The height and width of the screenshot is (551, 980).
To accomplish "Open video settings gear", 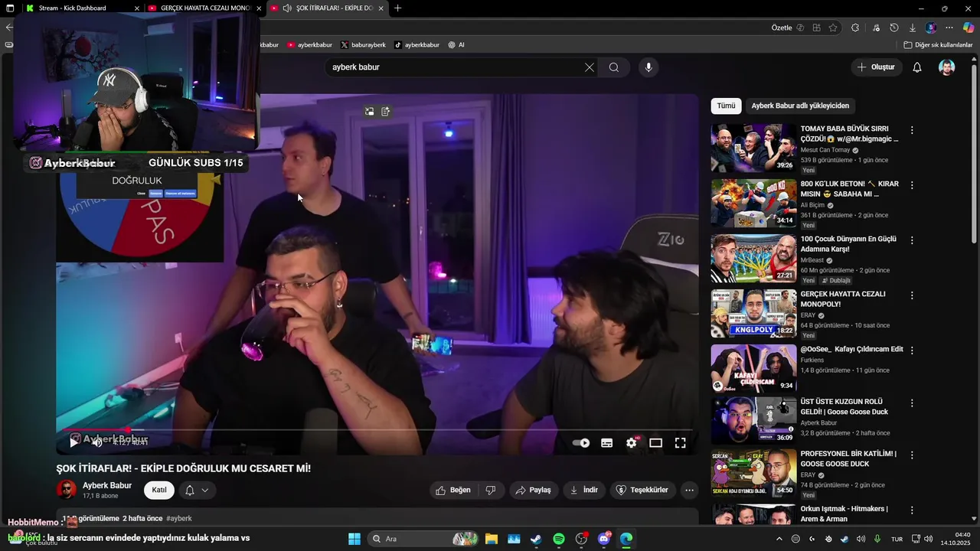I will coord(632,443).
